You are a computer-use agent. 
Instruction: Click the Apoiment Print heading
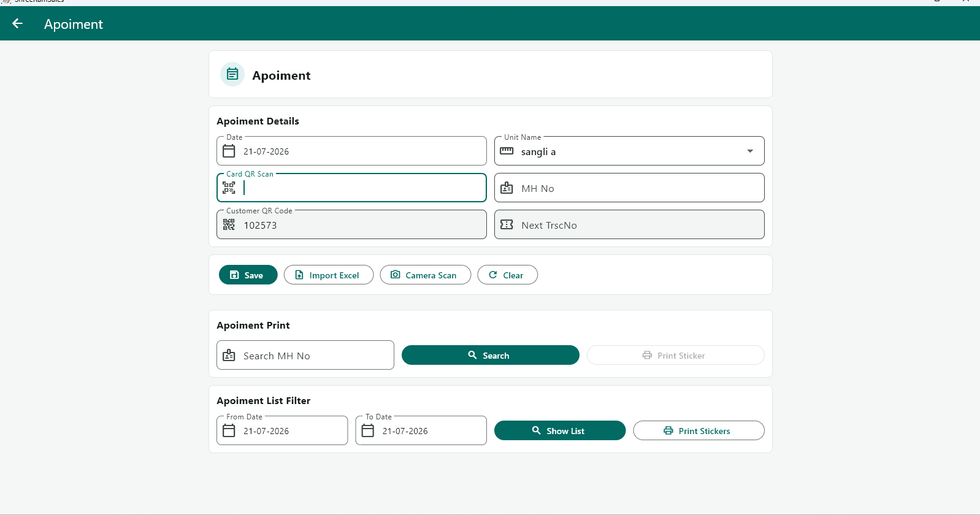253,325
